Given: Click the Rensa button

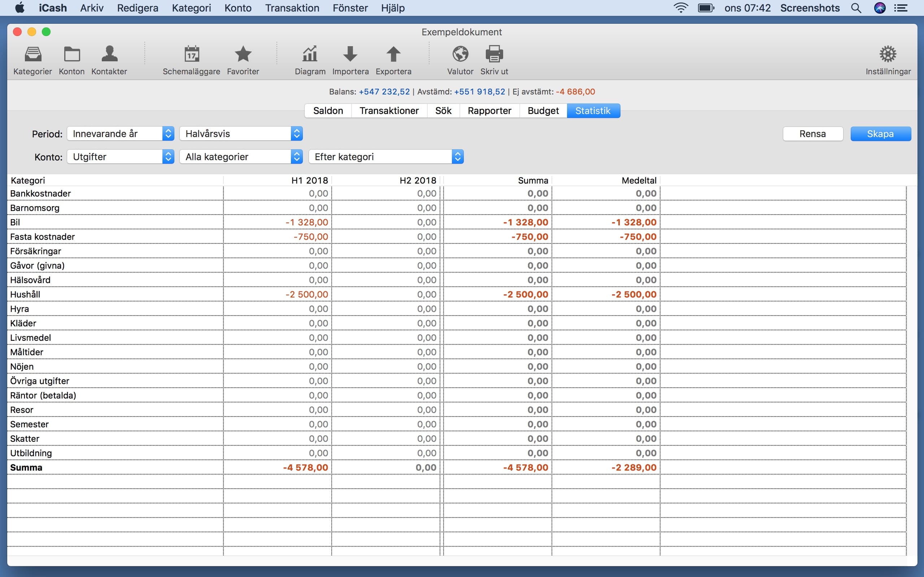Looking at the screenshot, I should (x=812, y=134).
